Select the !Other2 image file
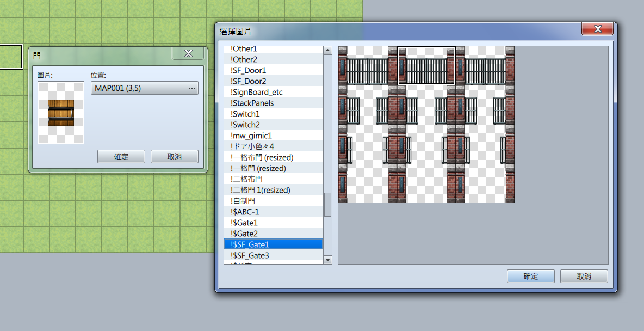The image size is (644, 331). (274, 60)
